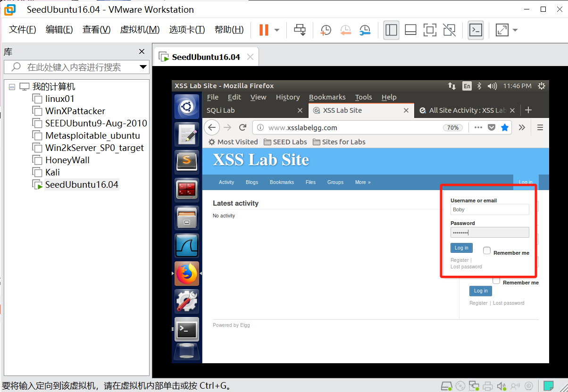Select the HoneyWall virtual machine
Screen dimensions: 568x392
point(67,160)
